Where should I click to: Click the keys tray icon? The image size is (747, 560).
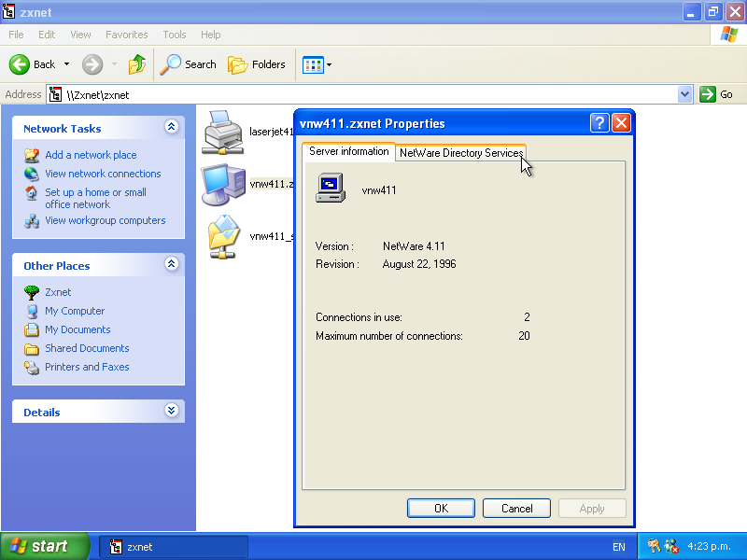(x=654, y=546)
